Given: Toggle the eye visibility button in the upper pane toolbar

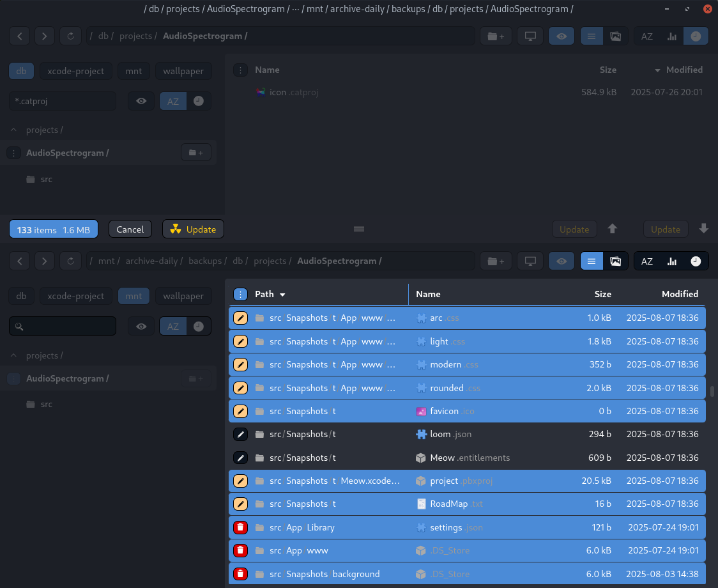Looking at the screenshot, I should [561, 36].
